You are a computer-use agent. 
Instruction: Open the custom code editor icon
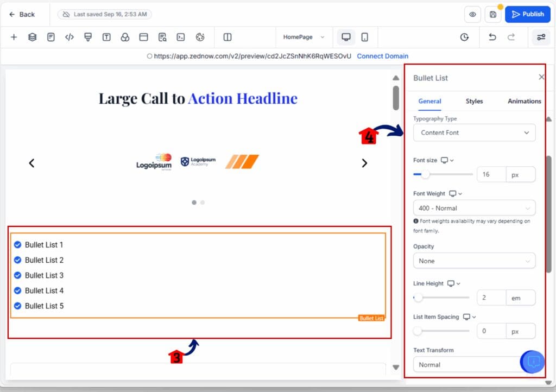(69, 37)
